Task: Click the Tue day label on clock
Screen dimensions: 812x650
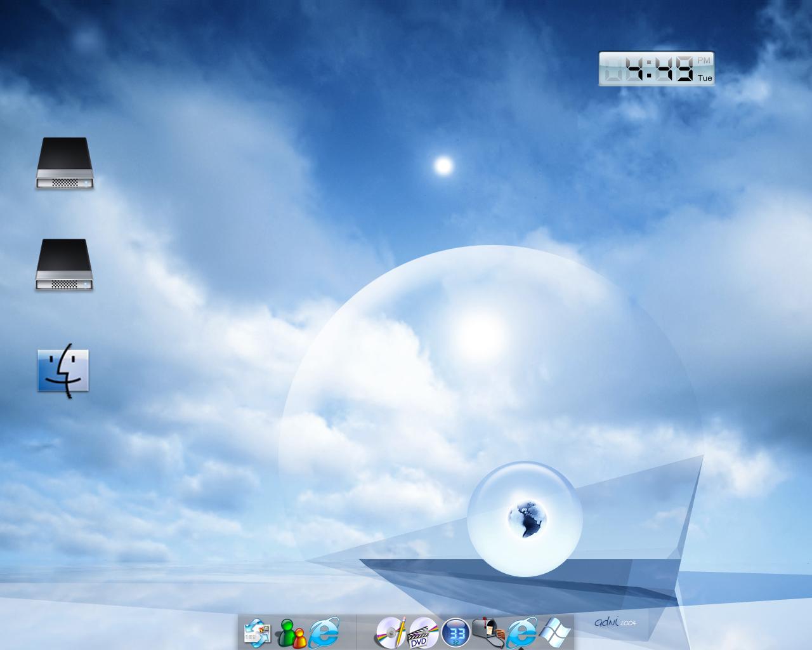Action: click(x=705, y=79)
